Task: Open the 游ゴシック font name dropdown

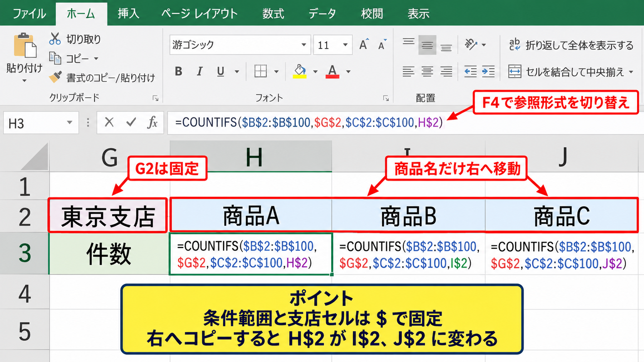Action: tap(304, 45)
